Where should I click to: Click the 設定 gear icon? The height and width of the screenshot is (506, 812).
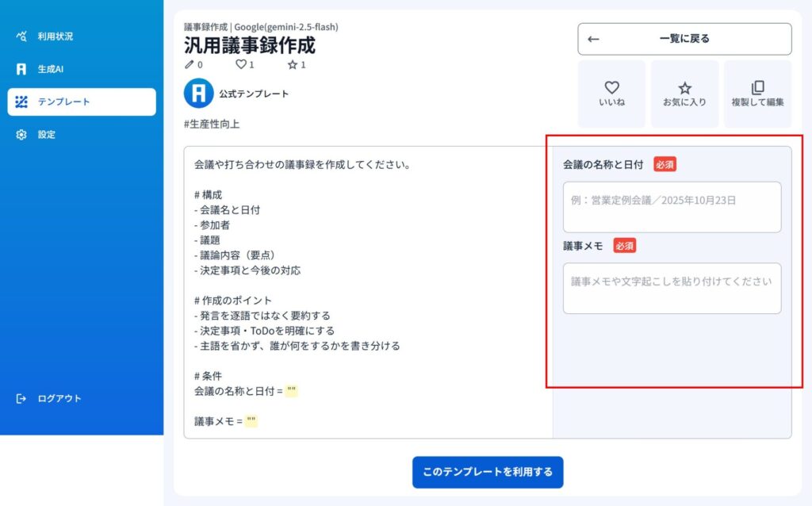tap(21, 135)
